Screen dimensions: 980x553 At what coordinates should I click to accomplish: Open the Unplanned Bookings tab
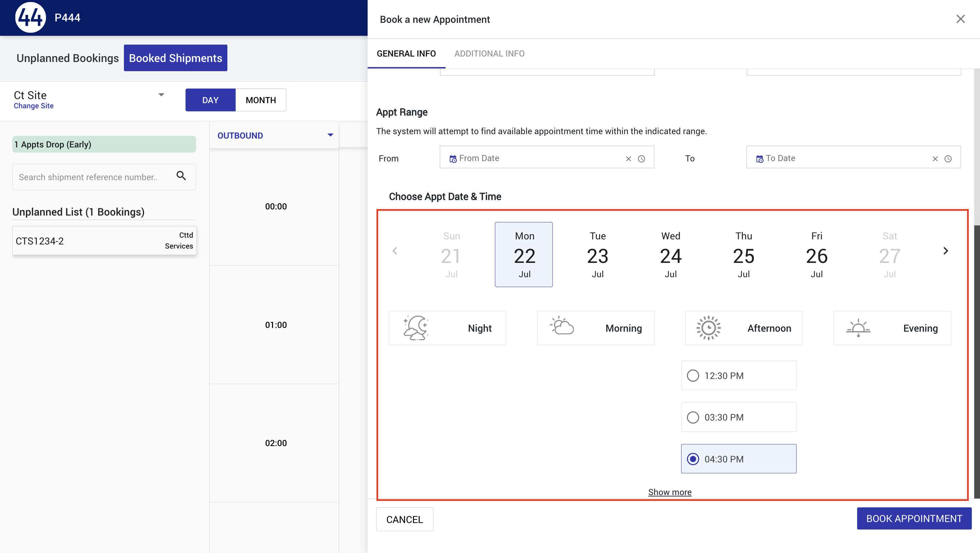[68, 58]
